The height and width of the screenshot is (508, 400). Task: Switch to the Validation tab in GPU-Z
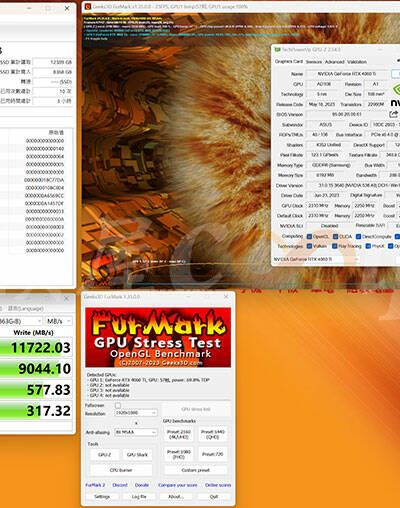tap(357, 62)
